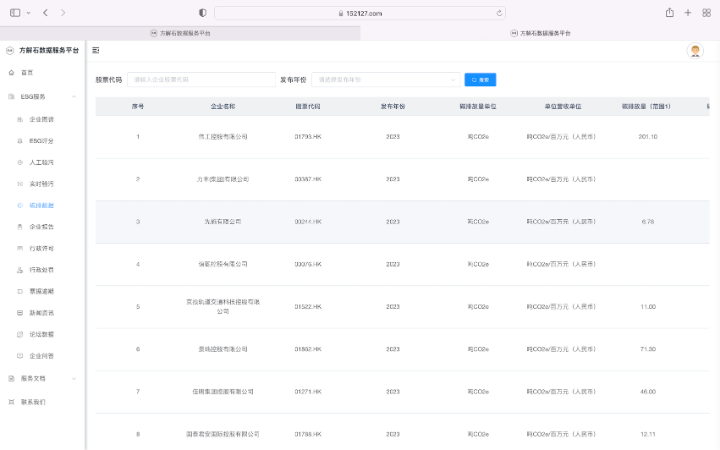
Task: Click the 企业名称 column header
Action: click(223, 106)
